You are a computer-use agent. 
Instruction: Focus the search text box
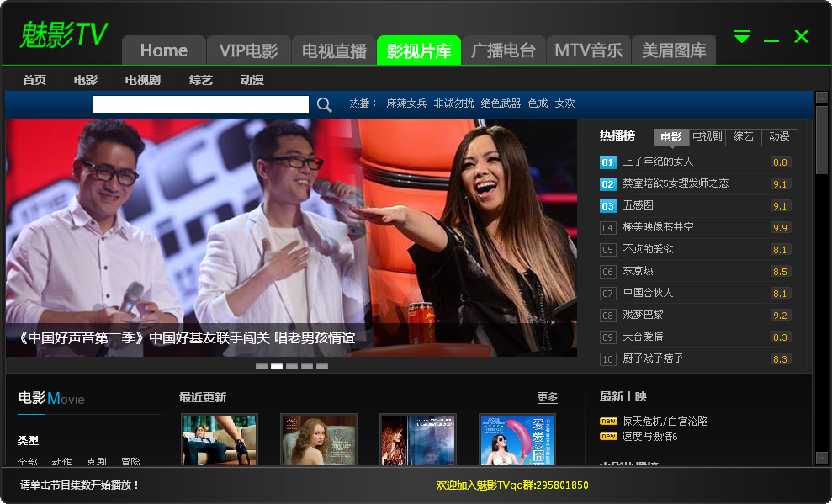point(200,104)
